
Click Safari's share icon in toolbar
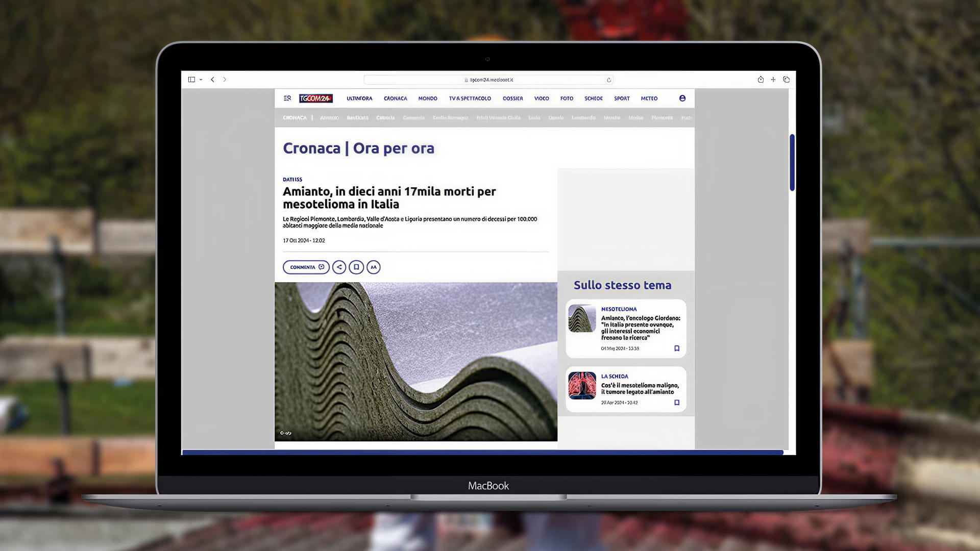[761, 80]
